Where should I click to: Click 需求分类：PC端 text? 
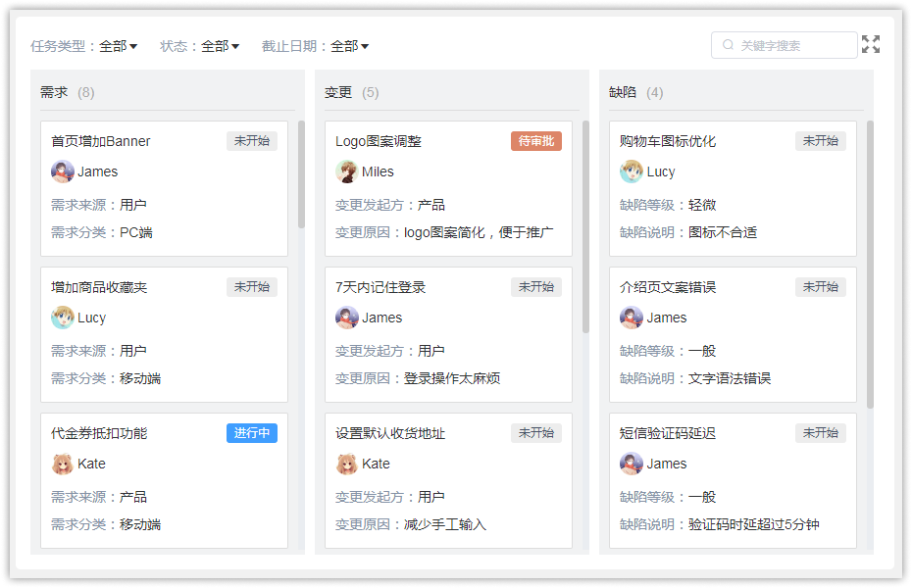pyautogui.click(x=102, y=232)
